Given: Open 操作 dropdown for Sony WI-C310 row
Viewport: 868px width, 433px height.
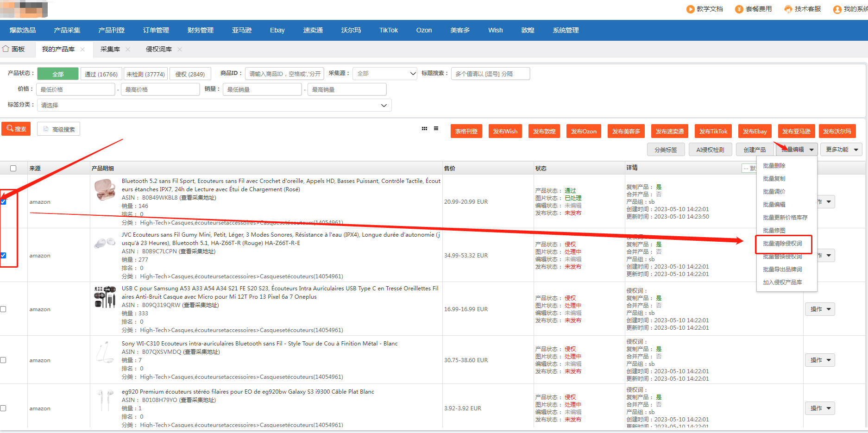Looking at the screenshot, I should tap(820, 360).
